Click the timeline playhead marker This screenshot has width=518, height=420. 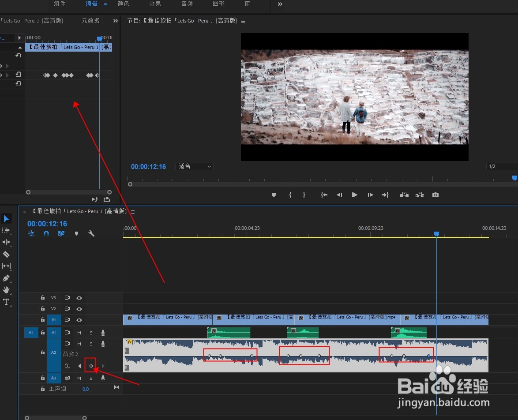point(436,234)
